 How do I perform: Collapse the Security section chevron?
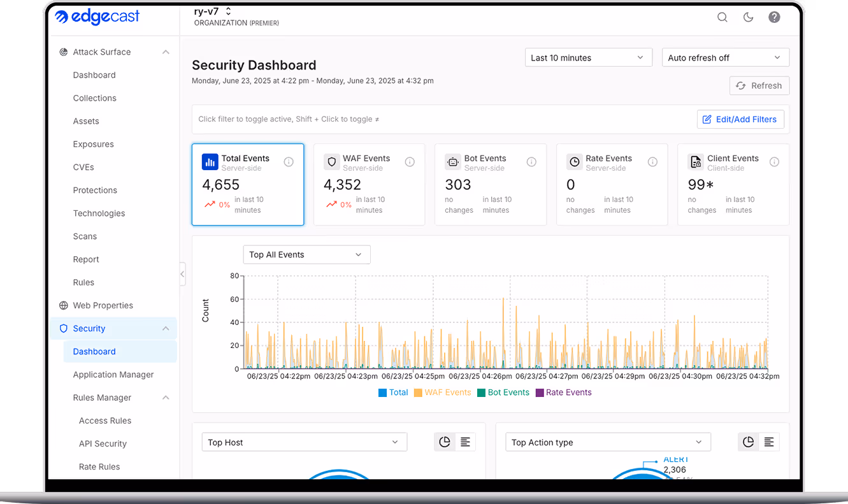pyautogui.click(x=166, y=329)
